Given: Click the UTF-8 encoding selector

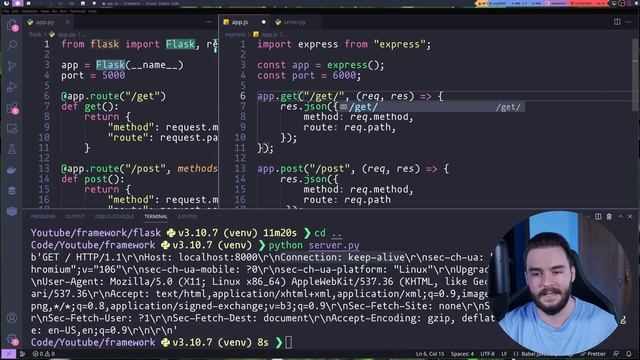Looking at the screenshot, I should point(487,354).
